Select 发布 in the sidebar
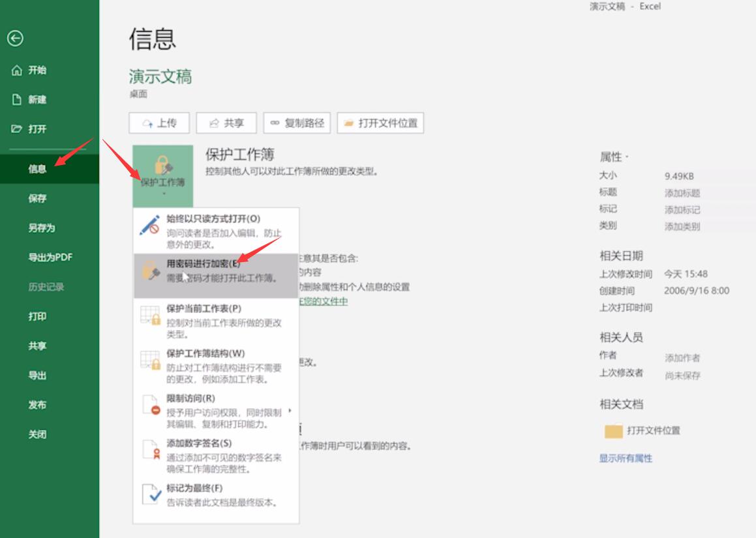Image resolution: width=756 pixels, height=538 pixels. pyautogui.click(x=37, y=404)
